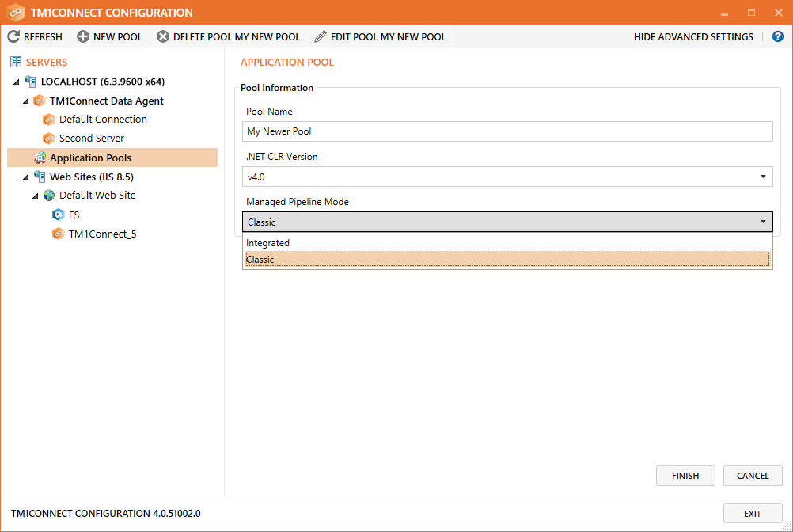Maximize the TM1Connect Configuration window

pyautogui.click(x=752, y=13)
